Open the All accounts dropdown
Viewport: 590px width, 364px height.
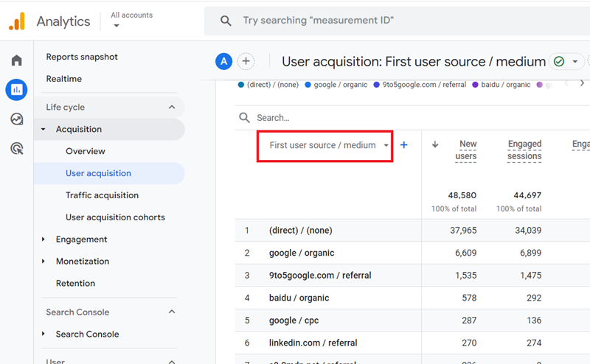(131, 20)
